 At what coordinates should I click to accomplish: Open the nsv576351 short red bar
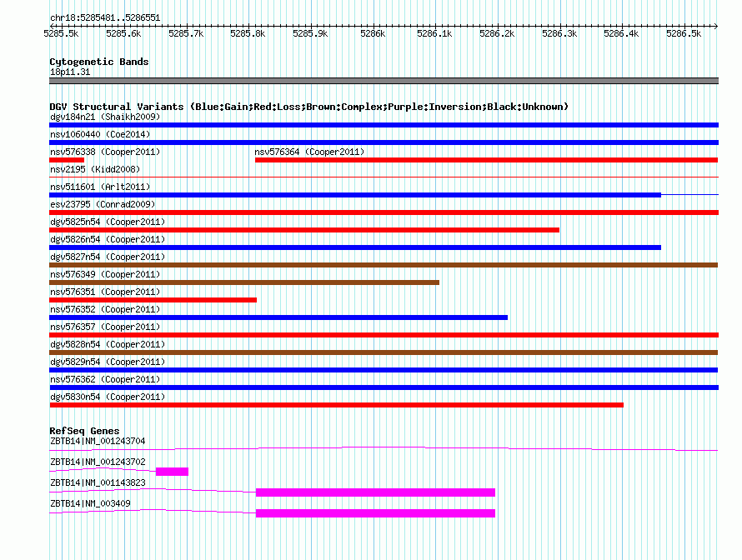point(153,300)
